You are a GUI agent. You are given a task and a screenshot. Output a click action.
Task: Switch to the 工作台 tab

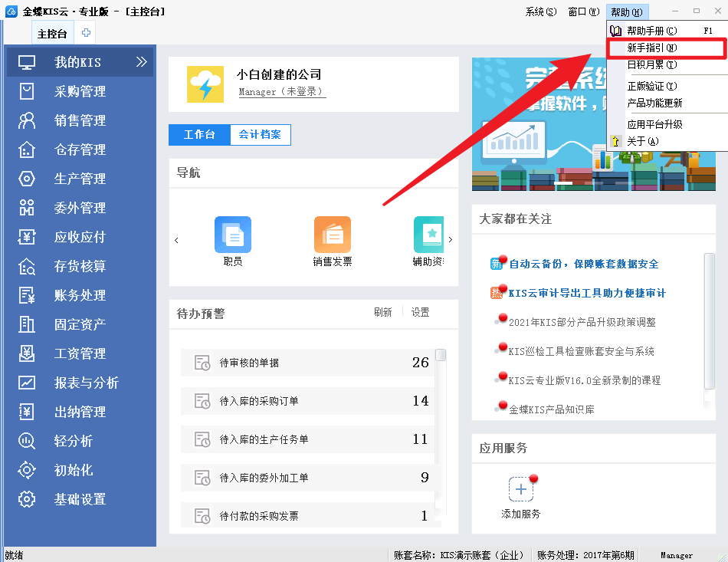click(199, 135)
